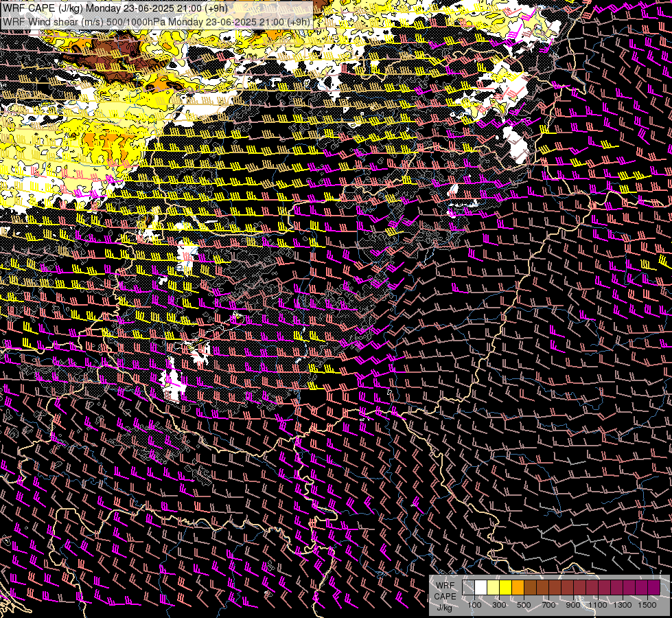Click the 900 legend tick label
Viewport: 672px width, 618px height.
click(x=573, y=605)
